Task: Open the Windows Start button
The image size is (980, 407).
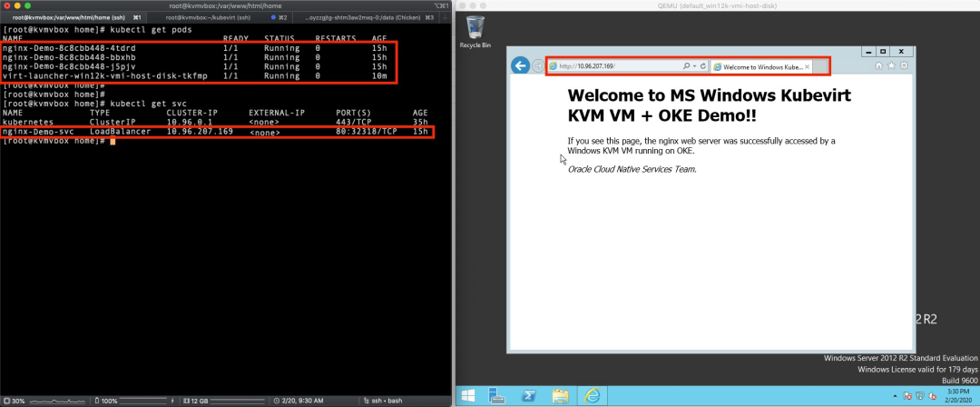Action: 467,395
